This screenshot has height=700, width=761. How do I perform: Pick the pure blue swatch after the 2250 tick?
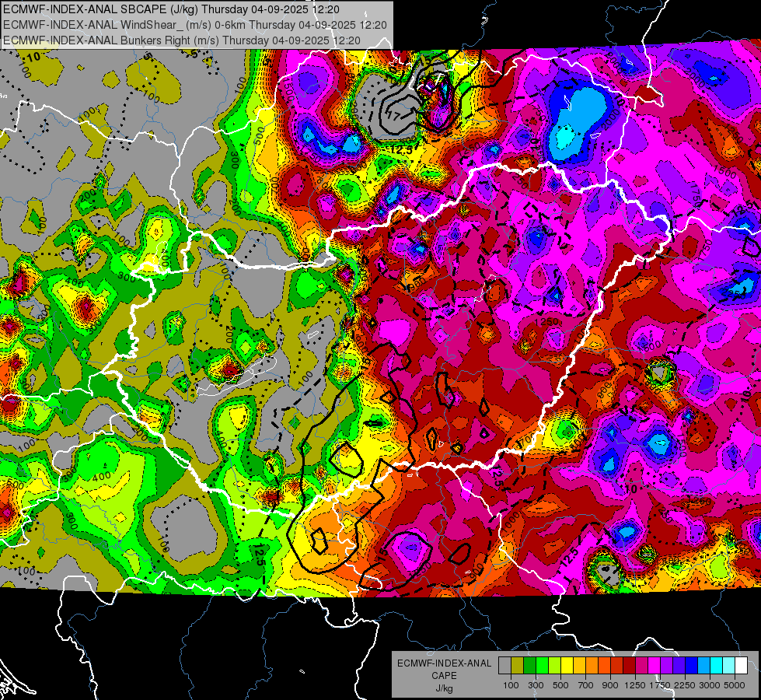(692, 666)
